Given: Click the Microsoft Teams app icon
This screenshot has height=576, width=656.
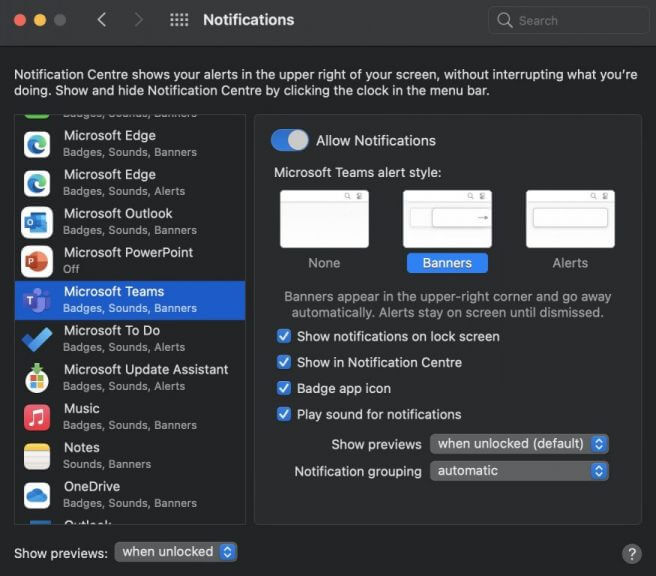Looking at the screenshot, I should (37, 300).
